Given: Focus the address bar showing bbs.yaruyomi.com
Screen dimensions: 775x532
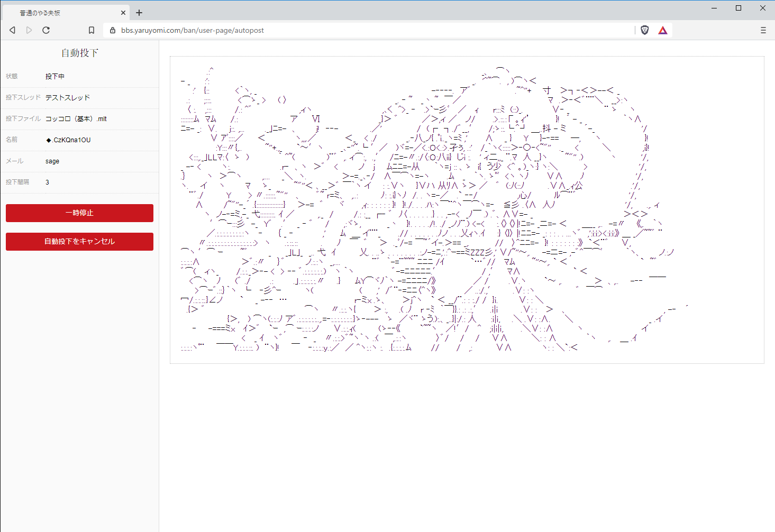Looking at the screenshot, I should click(x=370, y=30).
